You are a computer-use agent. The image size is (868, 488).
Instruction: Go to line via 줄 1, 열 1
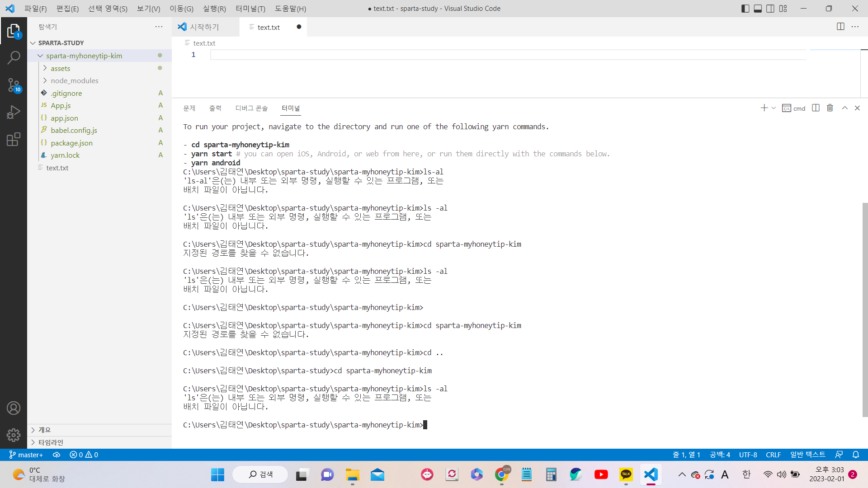click(x=686, y=455)
